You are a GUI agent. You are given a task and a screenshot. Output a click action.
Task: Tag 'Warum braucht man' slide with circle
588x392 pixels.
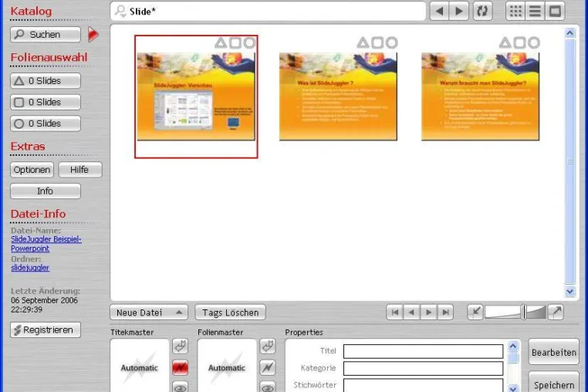coord(534,42)
